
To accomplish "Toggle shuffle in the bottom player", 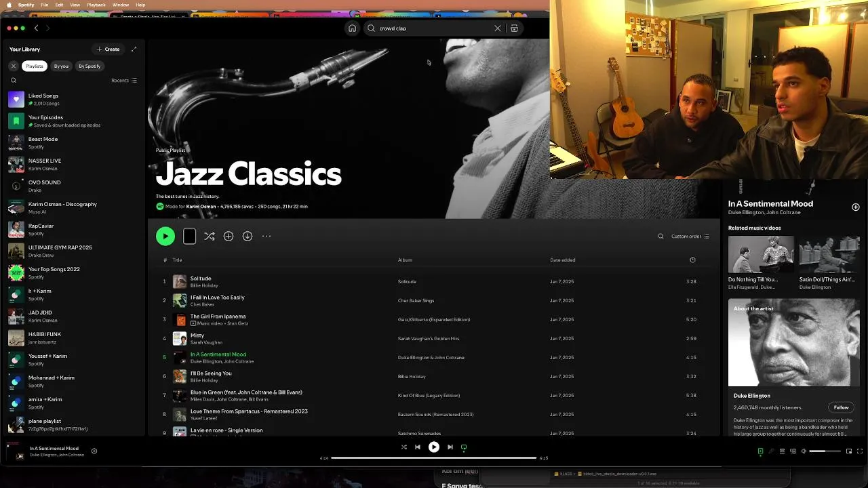I will pos(404,447).
